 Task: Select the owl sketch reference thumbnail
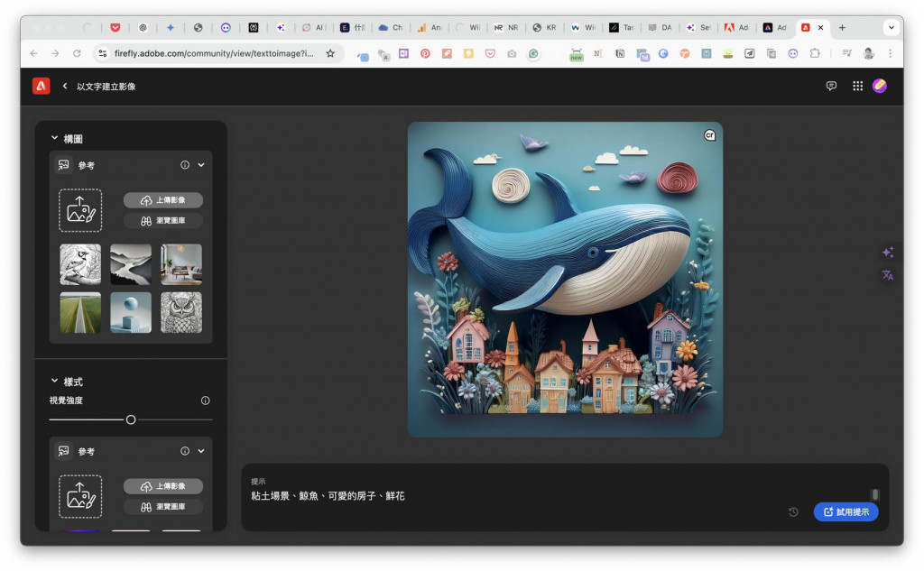pos(181,312)
